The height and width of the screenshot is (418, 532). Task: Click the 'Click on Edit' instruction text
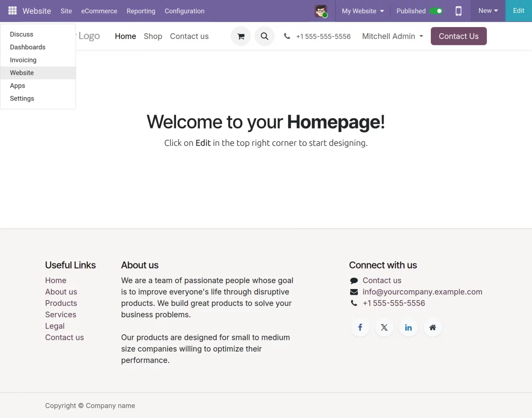(x=266, y=143)
